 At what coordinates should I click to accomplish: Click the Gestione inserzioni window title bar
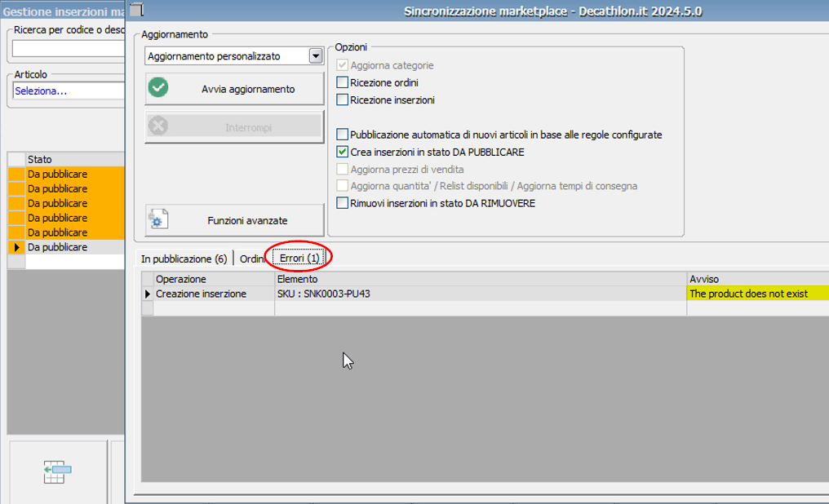pyautogui.click(x=63, y=11)
